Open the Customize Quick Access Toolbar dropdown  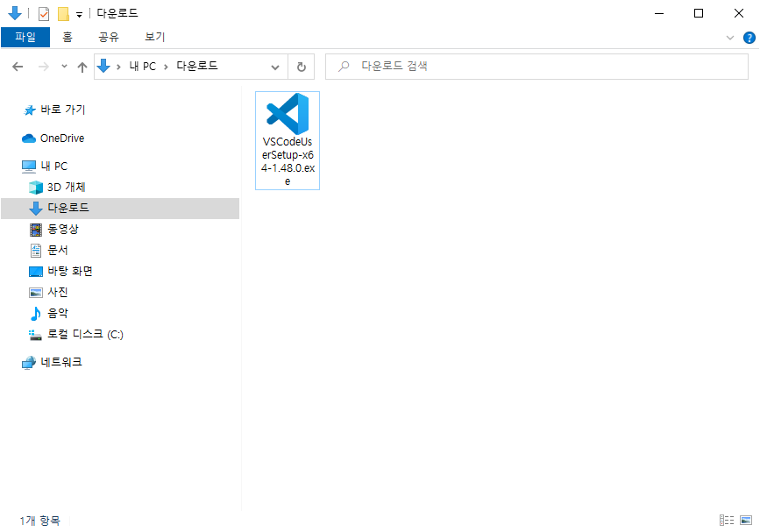[80, 15]
